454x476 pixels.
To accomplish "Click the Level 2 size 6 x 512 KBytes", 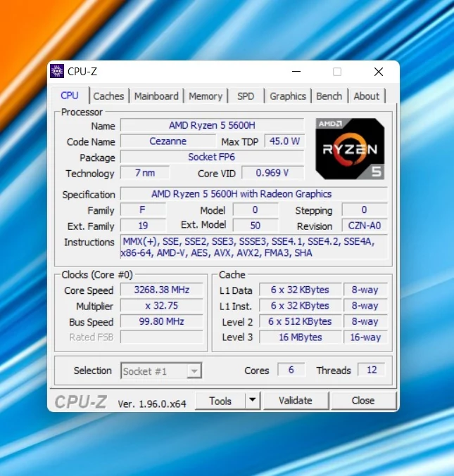I will click(x=301, y=321).
